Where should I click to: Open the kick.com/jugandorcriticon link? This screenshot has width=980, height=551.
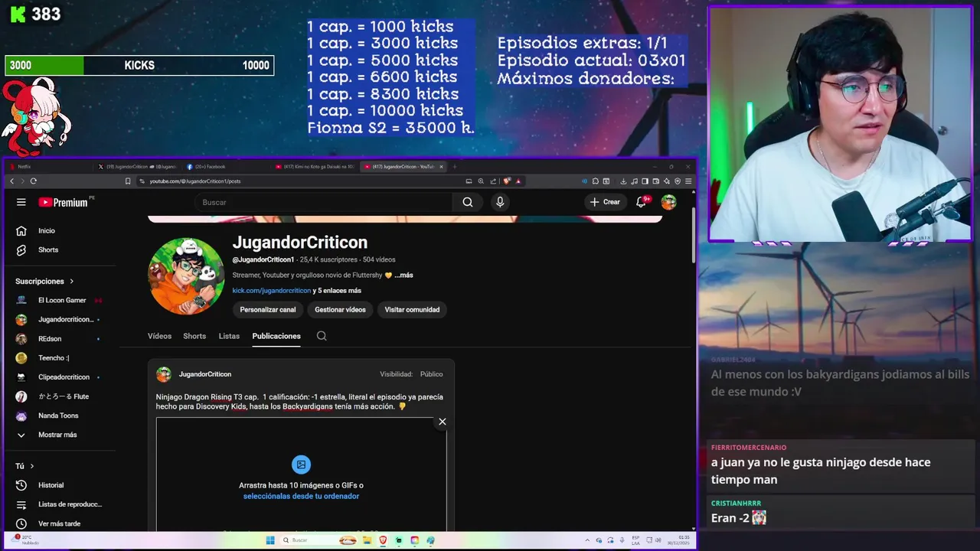[272, 291]
